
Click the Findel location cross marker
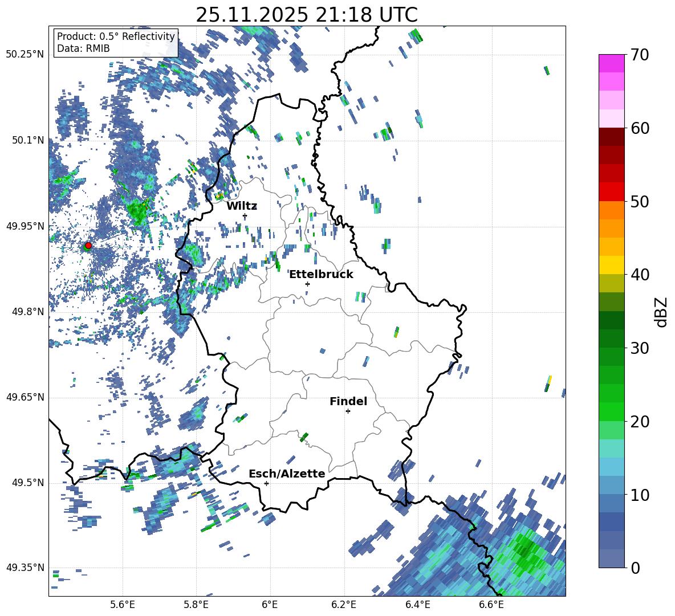tap(348, 411)
